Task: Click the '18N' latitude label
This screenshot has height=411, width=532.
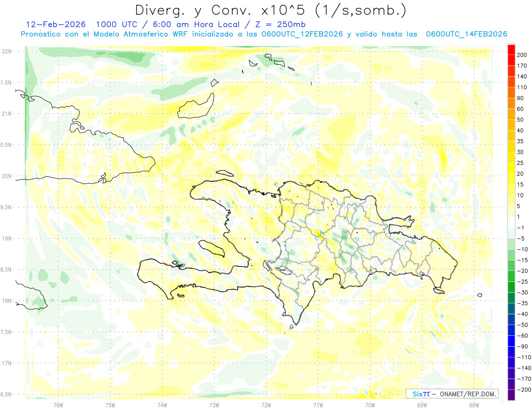Action: pos(7,301)
